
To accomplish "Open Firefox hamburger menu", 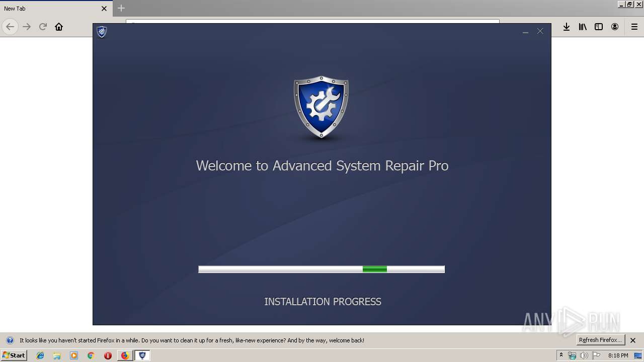I will pos(634,27).
